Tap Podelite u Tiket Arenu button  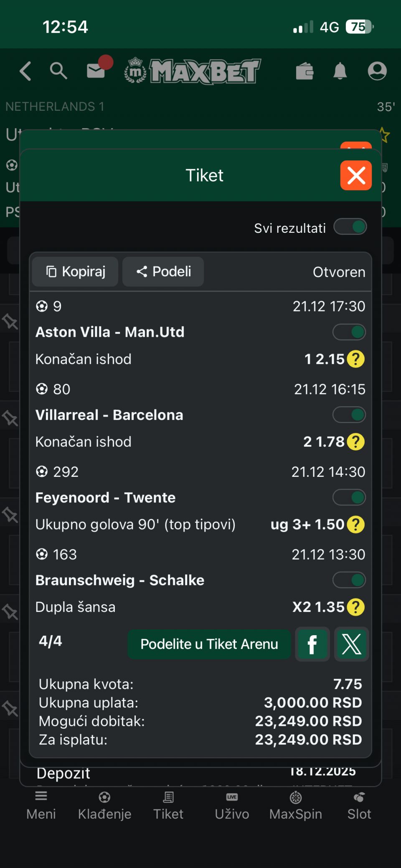pos(209,644)
